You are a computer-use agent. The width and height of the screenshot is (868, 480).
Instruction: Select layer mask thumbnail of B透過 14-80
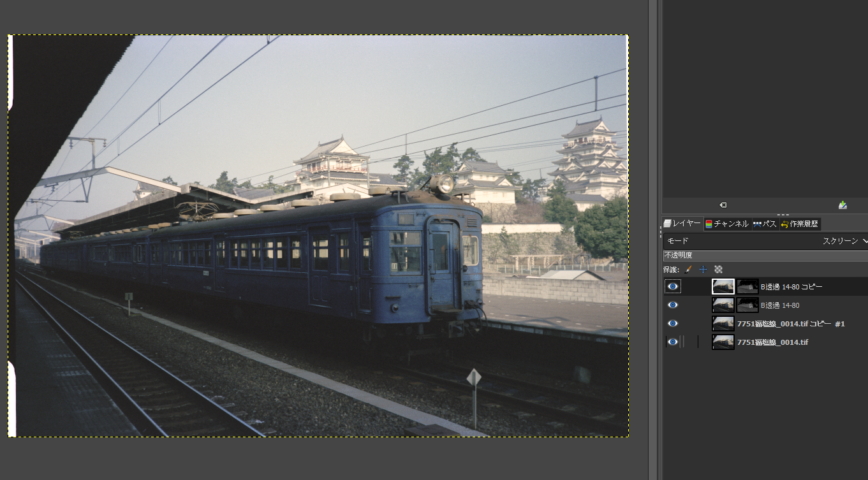[x=747, y=305]
